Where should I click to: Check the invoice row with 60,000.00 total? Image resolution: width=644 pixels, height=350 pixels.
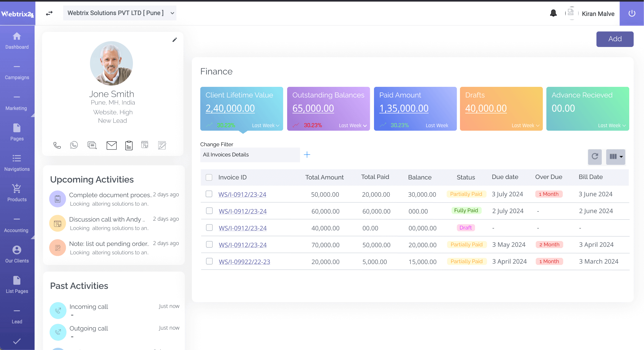pyautogui.click(x=209, y=211)
